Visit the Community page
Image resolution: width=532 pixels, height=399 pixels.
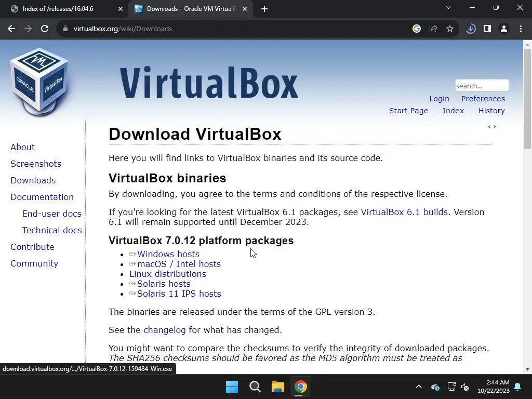click(x=34, y=263)
